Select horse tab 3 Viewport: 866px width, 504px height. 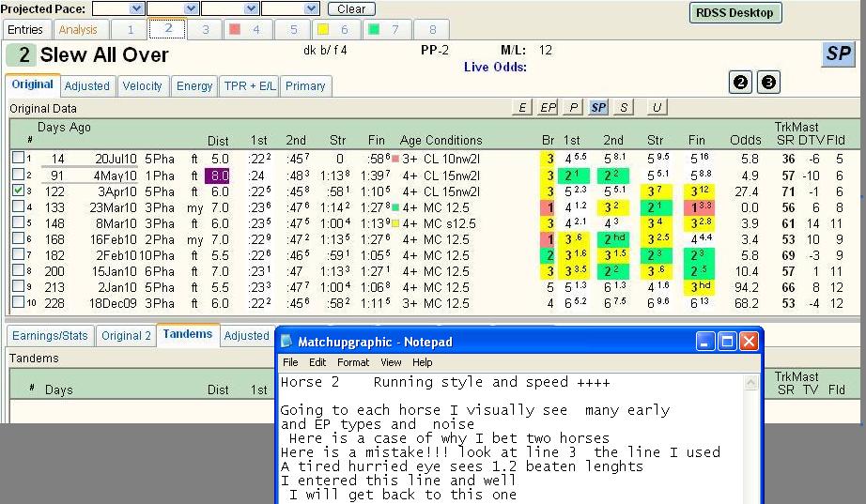[206, 29]
